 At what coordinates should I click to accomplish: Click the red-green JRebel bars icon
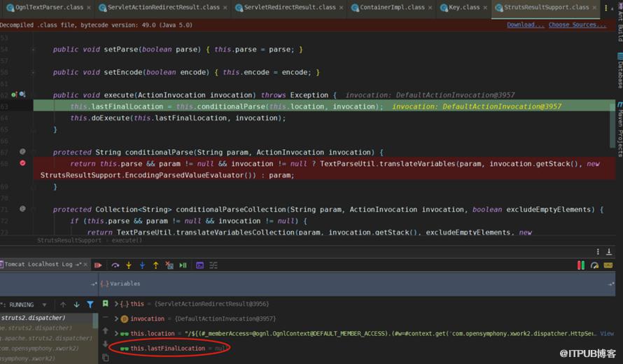[x=581, y=265]
